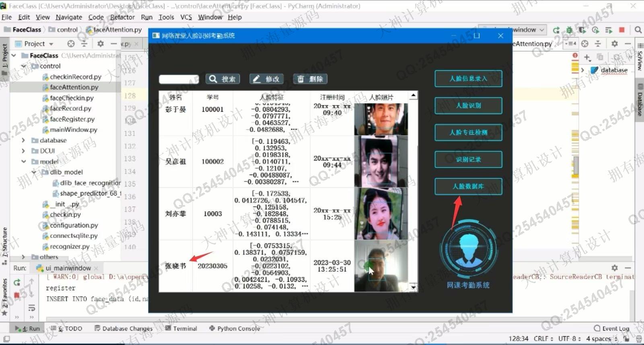Screen dimensions: 644x345
Task: Click the Profile run icon in top toolbar
Action: point(596,30)
